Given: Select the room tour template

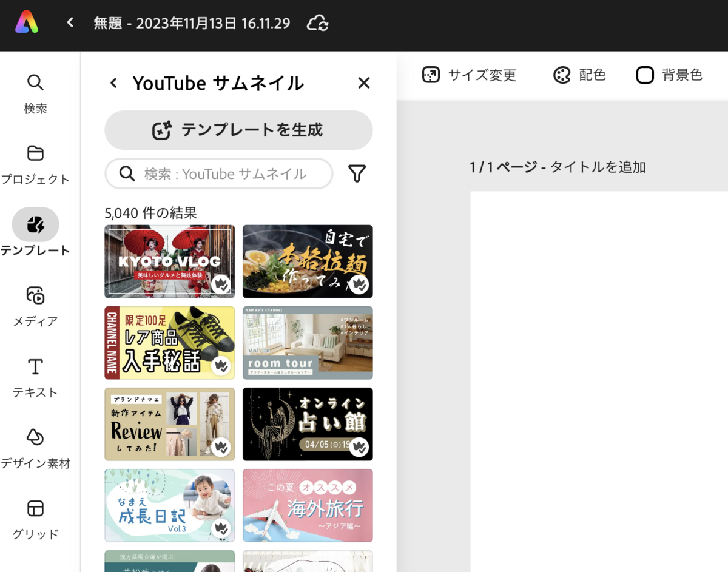Looking at the screenshot, I should tap(308, 343).
